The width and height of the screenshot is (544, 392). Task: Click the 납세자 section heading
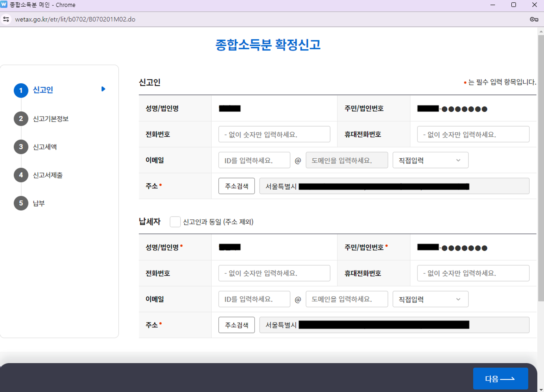pyautogui.click(x=150, y=221)
